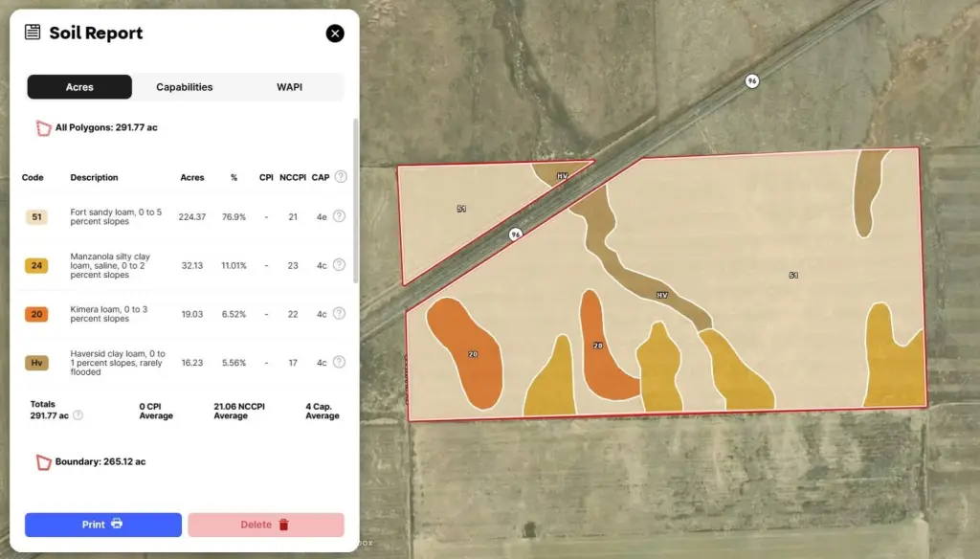Click soil code 24 yellow swatch
The height and width of the screenshot is (559, 980).
(36, 265)
